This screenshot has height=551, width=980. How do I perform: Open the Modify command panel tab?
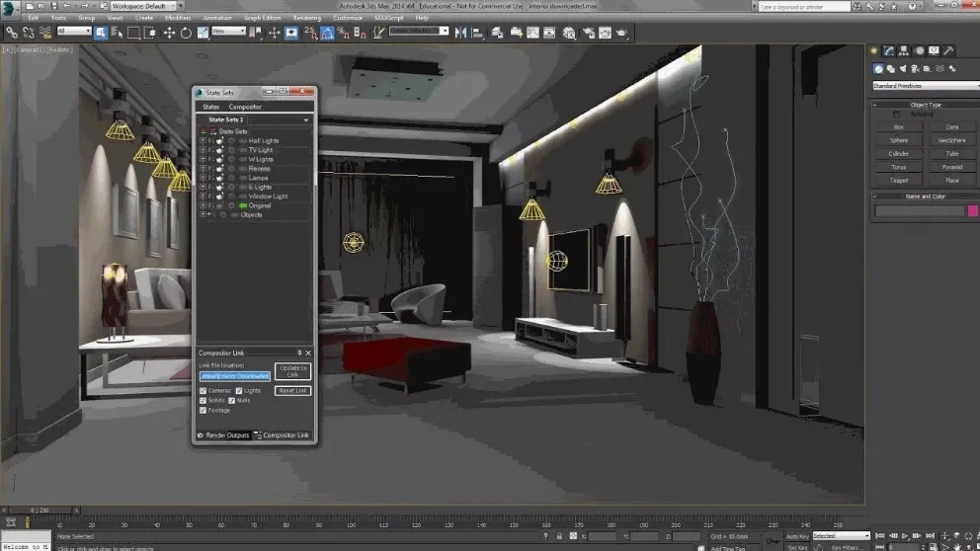tap(889, 50)
